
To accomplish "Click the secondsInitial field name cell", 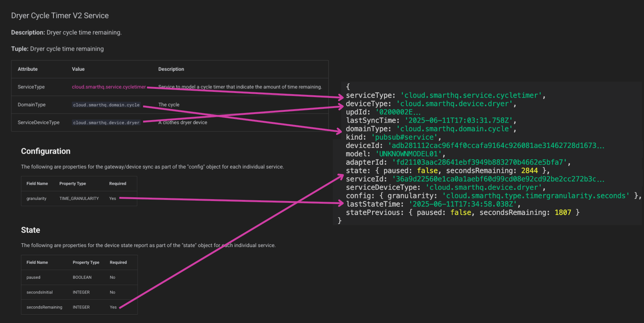I will 39,292.
